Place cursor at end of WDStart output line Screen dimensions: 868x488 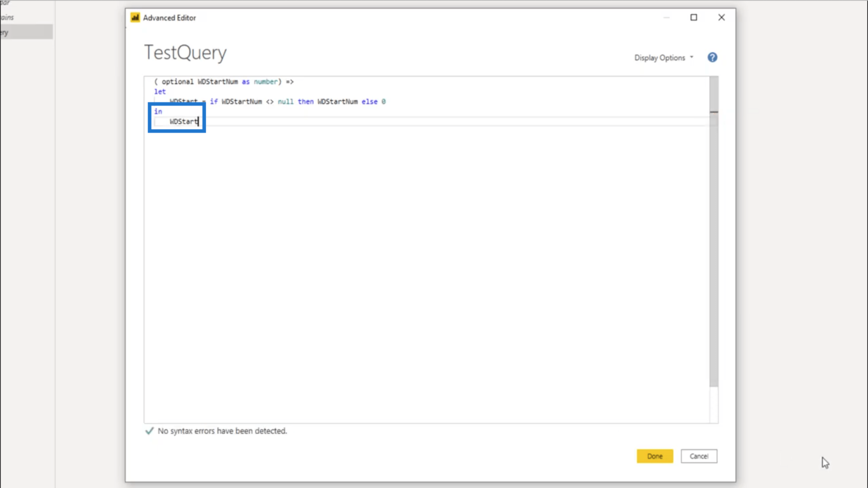[199, 121]
